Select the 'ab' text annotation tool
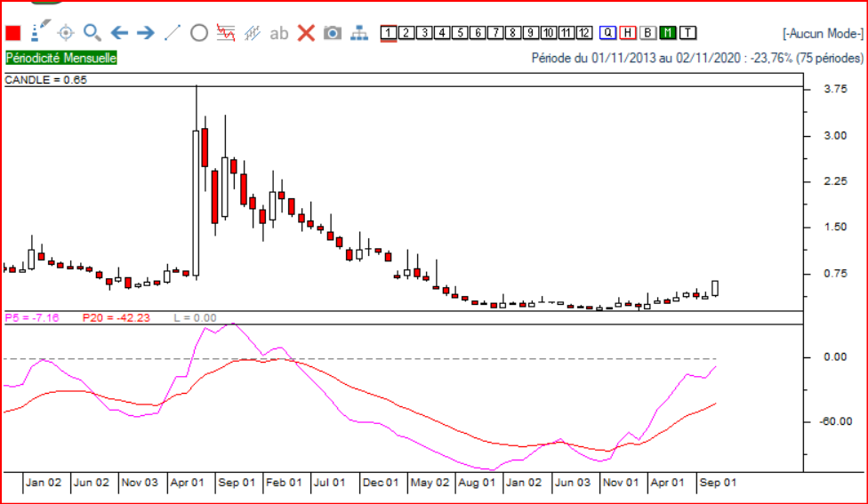Image resolution: width=868 pixels, height=504 pixels. point(279,34)
